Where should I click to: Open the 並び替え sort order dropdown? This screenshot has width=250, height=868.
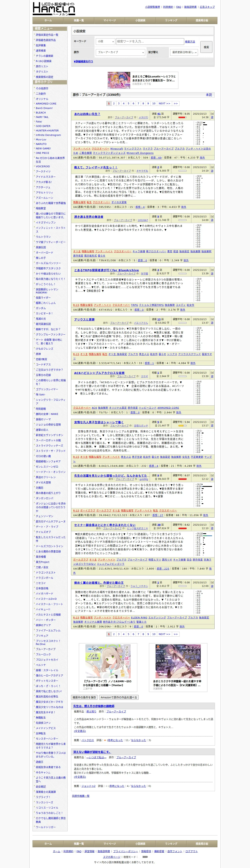tap(184, 52)
